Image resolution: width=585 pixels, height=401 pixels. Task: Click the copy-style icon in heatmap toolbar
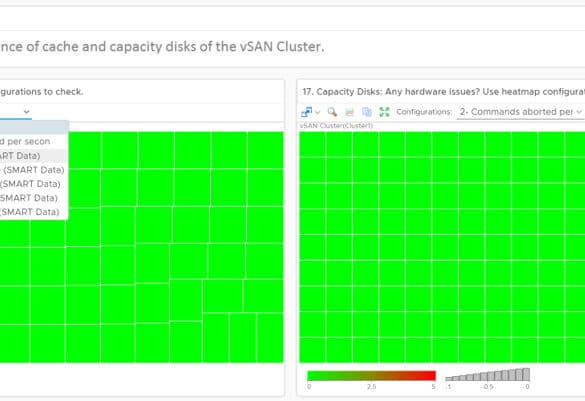pos(367,112)
